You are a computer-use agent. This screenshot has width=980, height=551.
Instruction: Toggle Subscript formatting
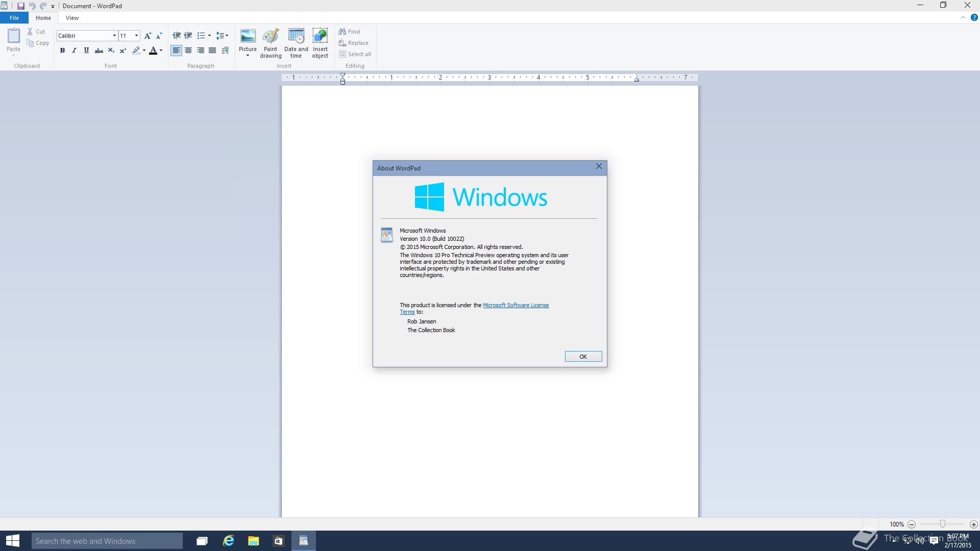(111, 51)
